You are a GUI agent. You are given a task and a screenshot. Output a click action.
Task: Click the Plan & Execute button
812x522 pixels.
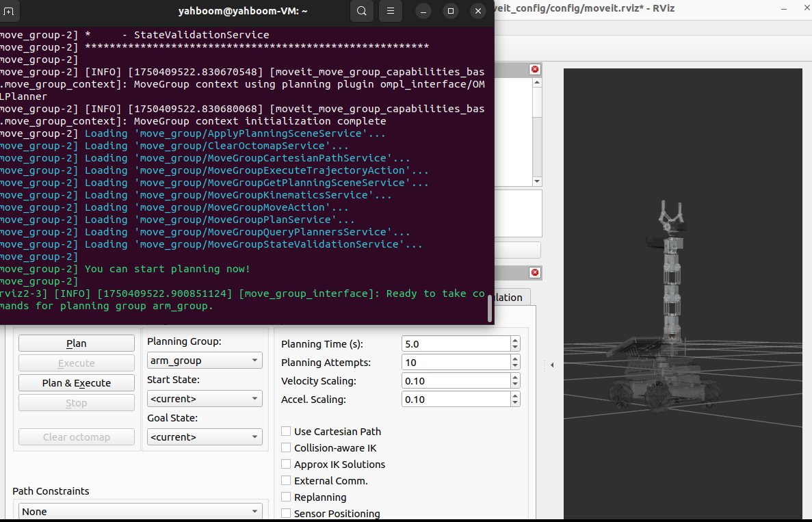pyautogui.click(x=77, y=383)
